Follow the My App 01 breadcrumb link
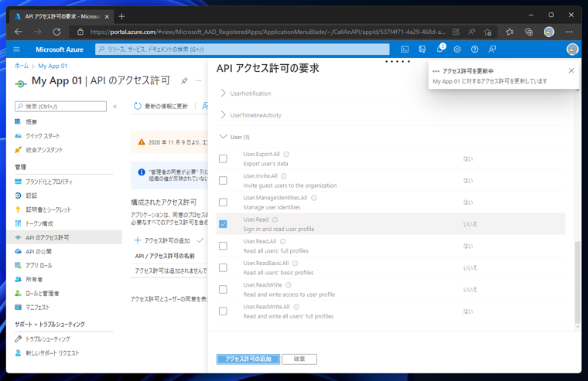Screen dimensions: 588x381 click(53, 66)
